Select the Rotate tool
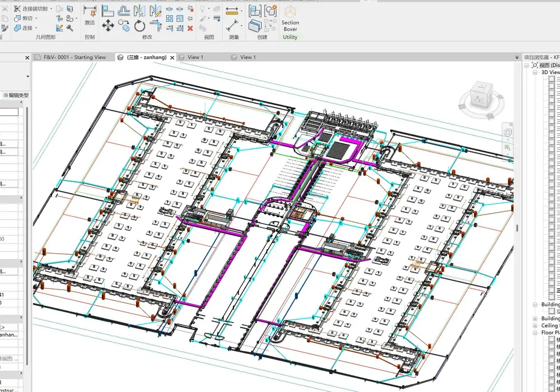Image resolution: width=560 pixels, height=392 pixels. click(139, 26)
